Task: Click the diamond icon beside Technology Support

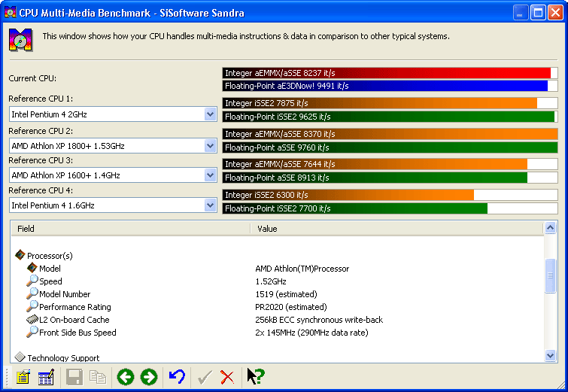Action: [20, 357]
